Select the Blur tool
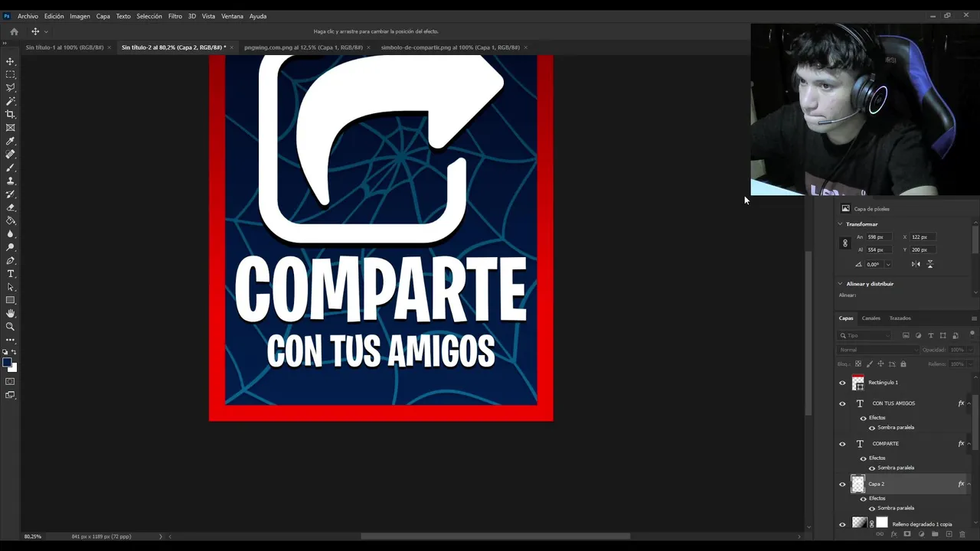Image resolution: width=980 pixels, height=551 pixels. (10, 234)
